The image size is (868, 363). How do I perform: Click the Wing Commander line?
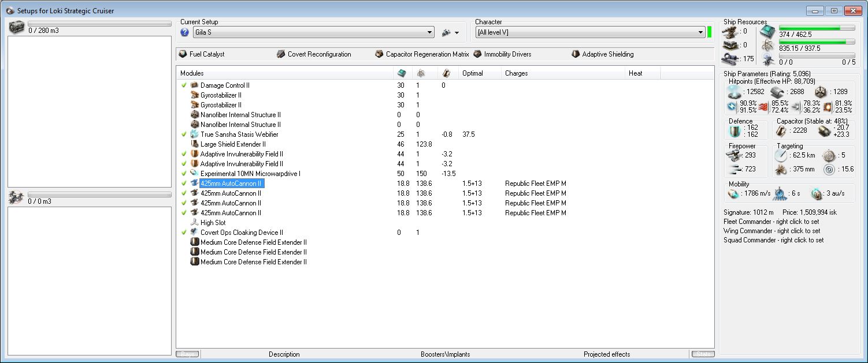[771, 231]
